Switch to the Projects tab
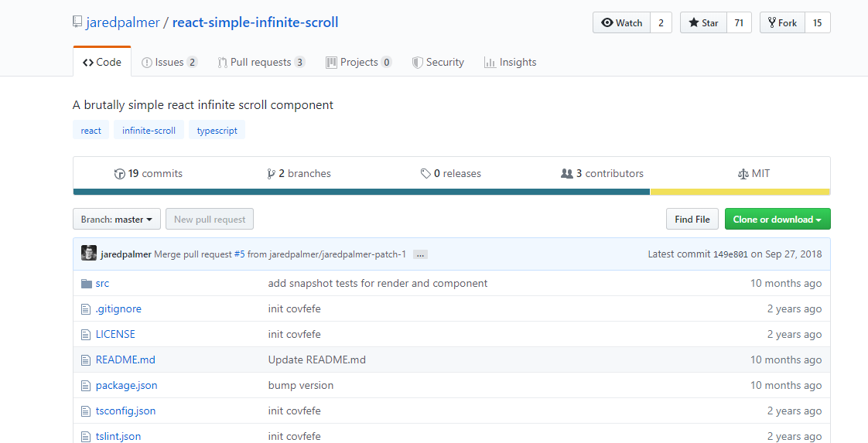868x443 pixels. point(359,63)
